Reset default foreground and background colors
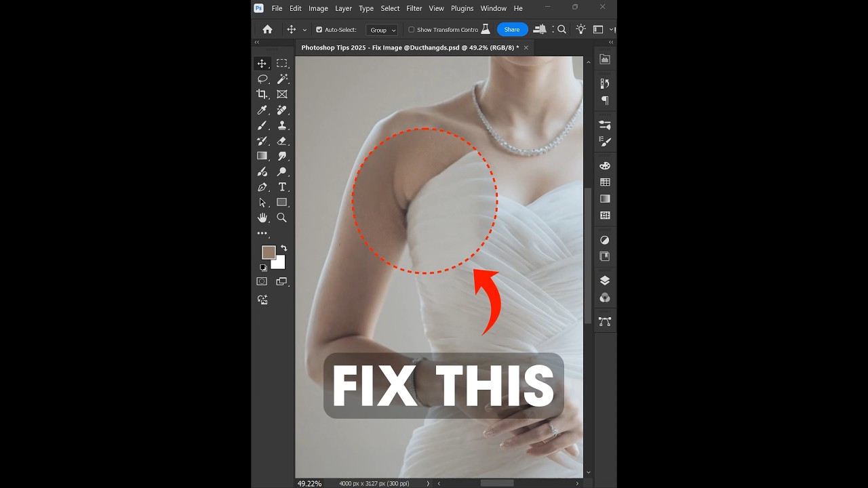The width and height of the screenshot is (868, 488). point(263,268)
